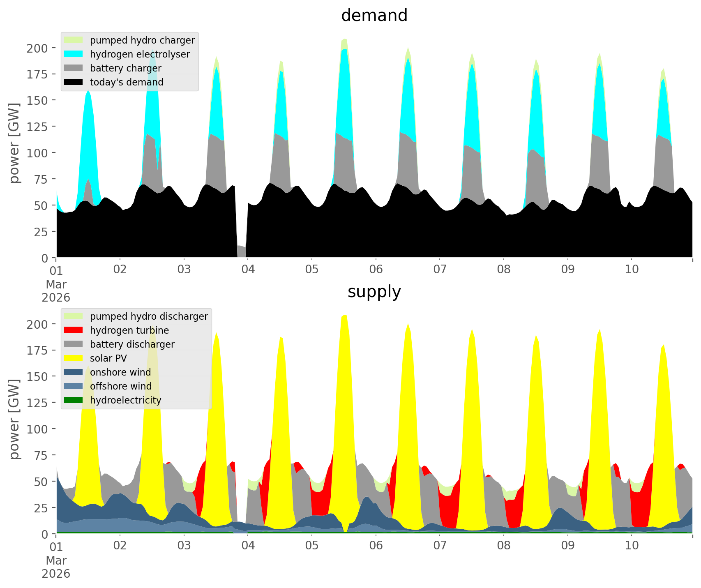Select the battery discharger legend label
The height and width of the screenshot is (588, 701).
pyautogui.click(x=132, y=344)
